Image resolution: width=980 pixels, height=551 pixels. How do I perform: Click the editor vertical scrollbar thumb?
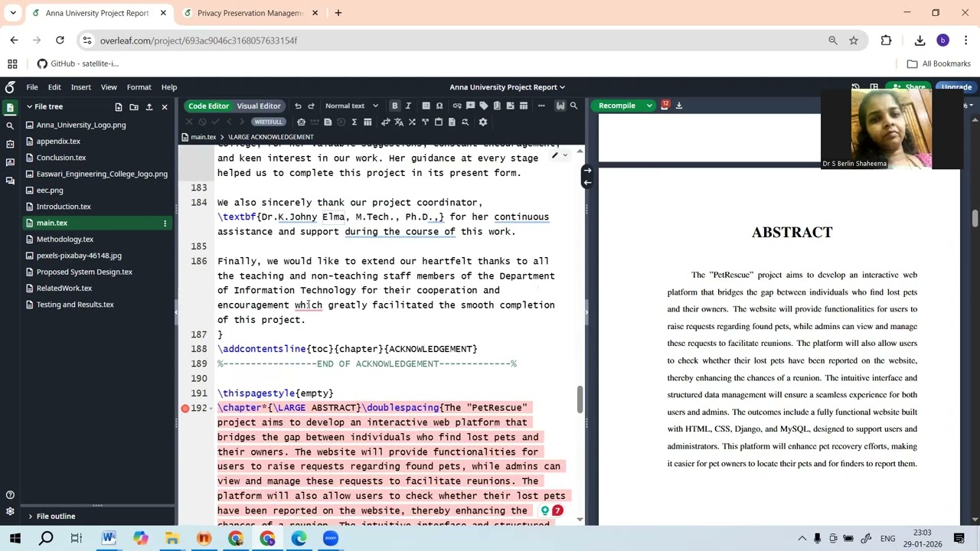[x=580, y=399]
